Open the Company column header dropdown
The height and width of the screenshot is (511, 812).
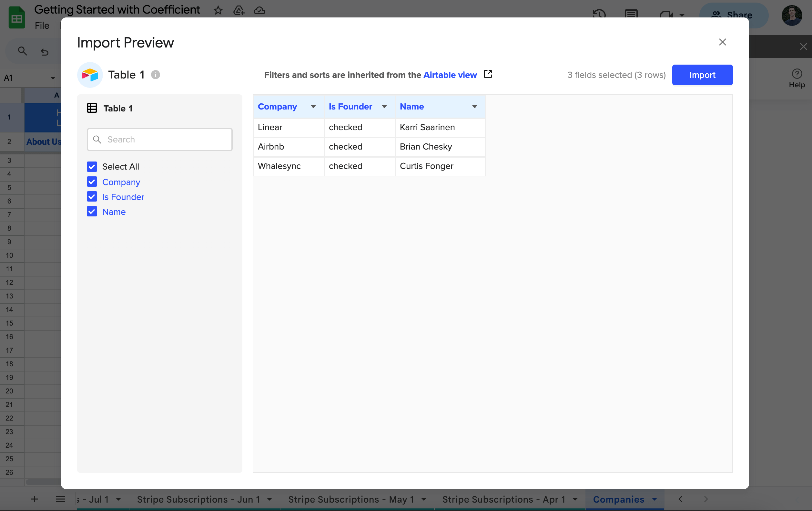click(313, 107)
